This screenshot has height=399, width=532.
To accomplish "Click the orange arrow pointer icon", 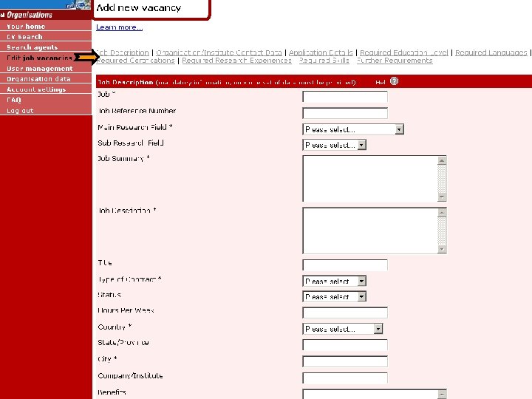I will (86, 58).
